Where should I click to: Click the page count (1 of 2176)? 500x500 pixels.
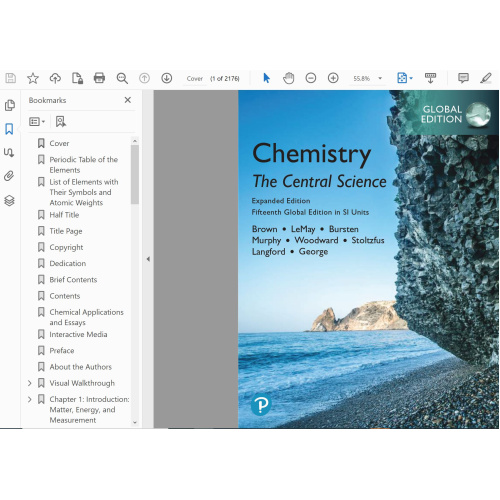pos(225,79)
